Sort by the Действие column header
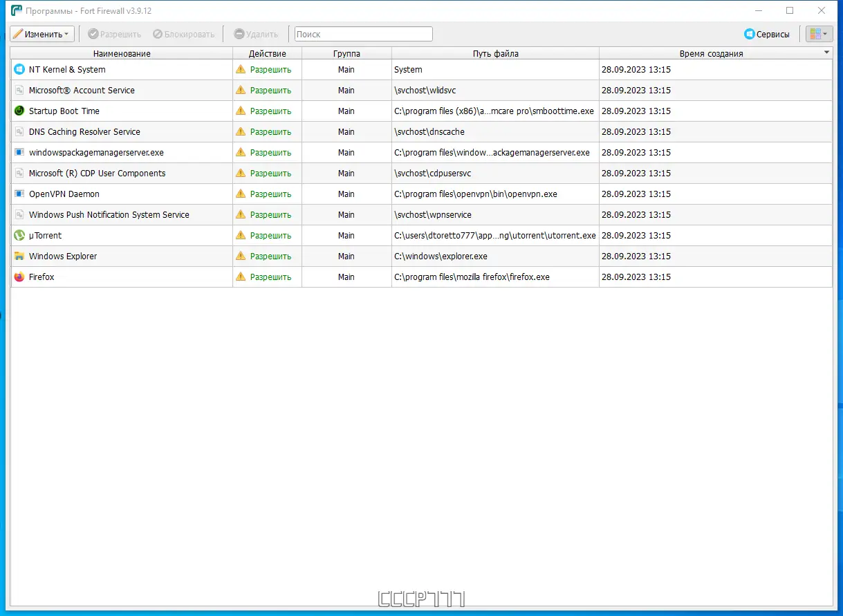This screenshot has width=843, height=616. pos(268,53)
